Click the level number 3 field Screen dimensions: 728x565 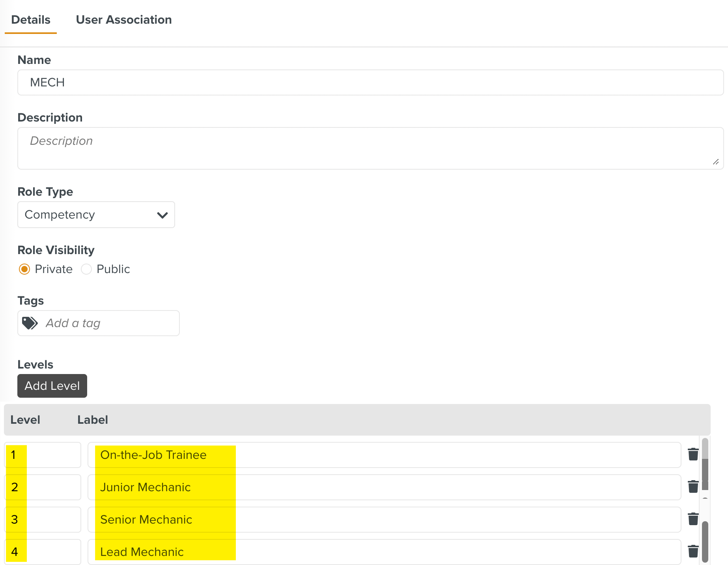coord(43,520)
